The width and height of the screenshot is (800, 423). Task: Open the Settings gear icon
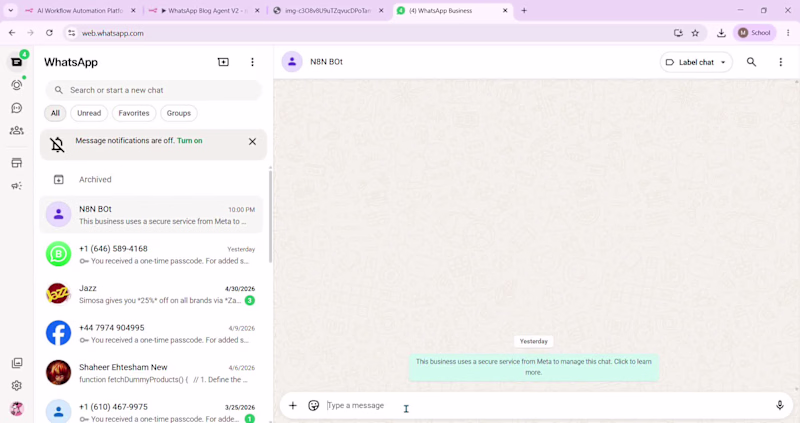(x=17, y=386)
